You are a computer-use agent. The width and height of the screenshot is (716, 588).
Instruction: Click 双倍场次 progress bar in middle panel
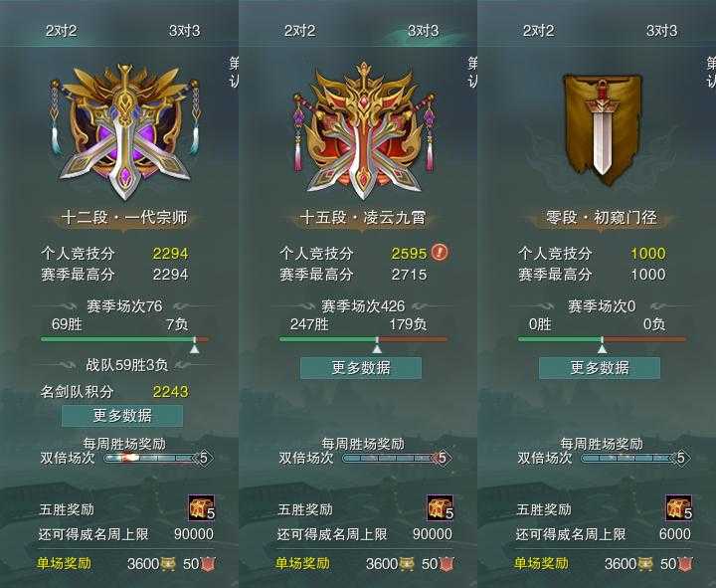397,458
